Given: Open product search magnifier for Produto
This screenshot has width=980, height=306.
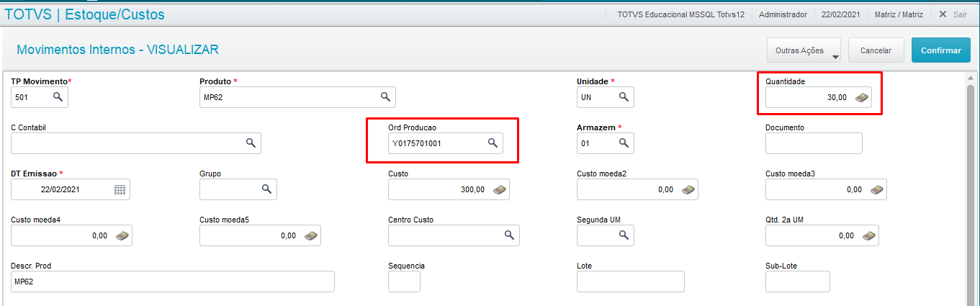Looking at the screenshot, I should tap(385, 96).
